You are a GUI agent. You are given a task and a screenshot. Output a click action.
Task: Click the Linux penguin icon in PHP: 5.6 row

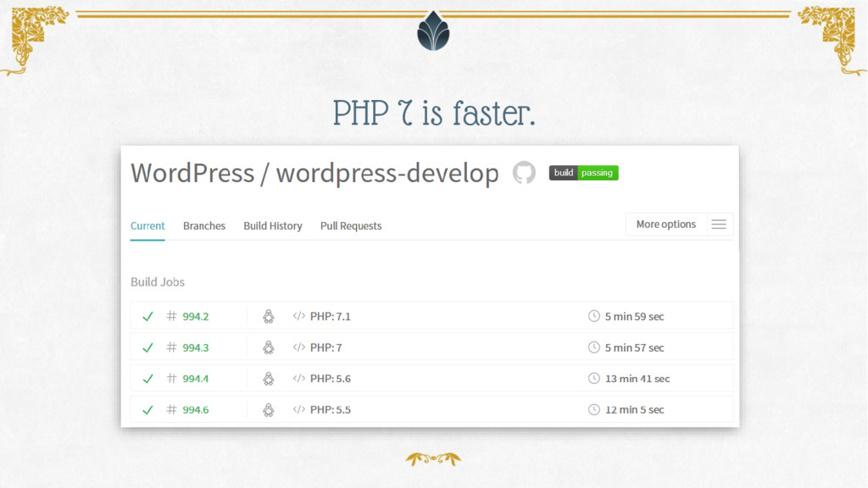tap(269, 378)
